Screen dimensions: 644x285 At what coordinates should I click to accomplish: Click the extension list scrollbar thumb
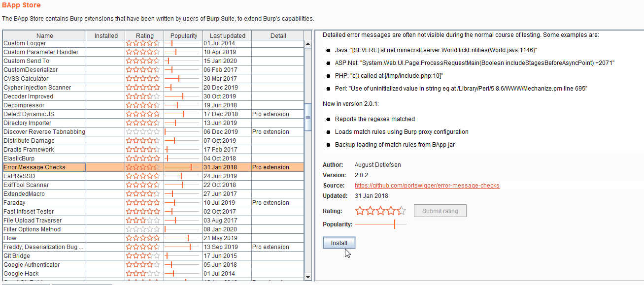click(308, 117)
